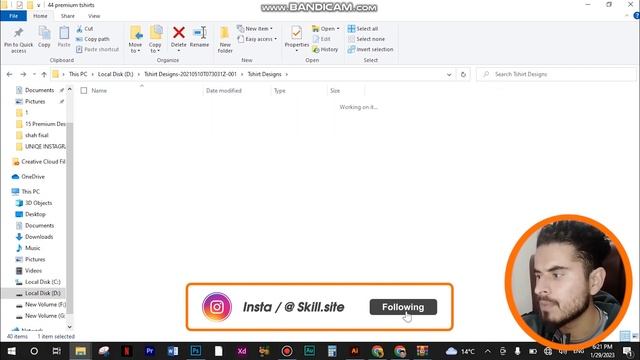This screenshot has width=640, height=360.
Task: Open the 'UNIQE INSTAGR' folder in sidebar
Action: tap(40, 147)
